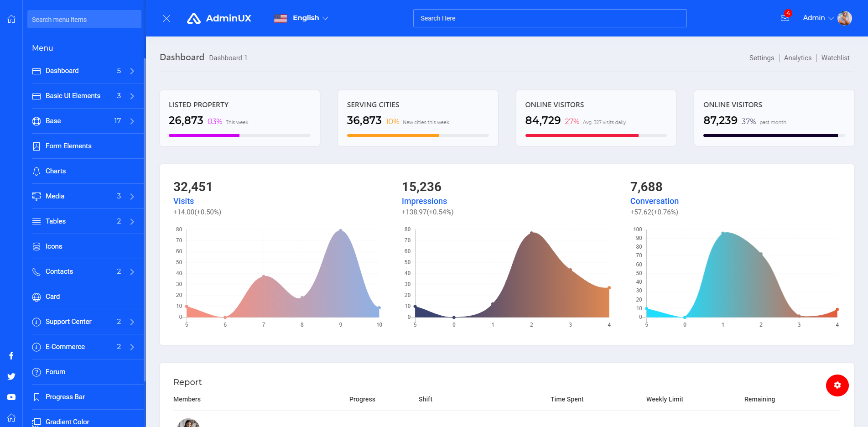
Task: Open the Progress Bar menu item
Action: click(87, 397)
